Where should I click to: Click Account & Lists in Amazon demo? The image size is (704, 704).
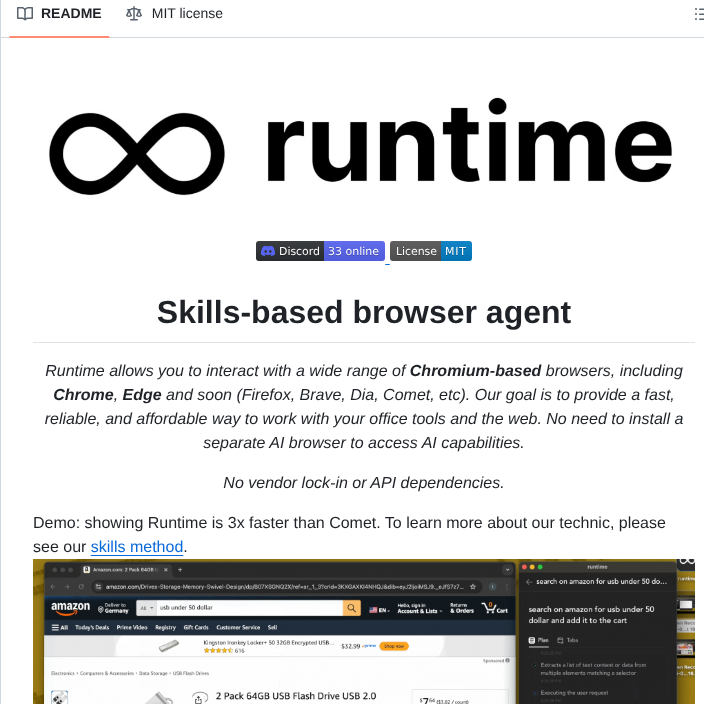[x=419, y=608]
